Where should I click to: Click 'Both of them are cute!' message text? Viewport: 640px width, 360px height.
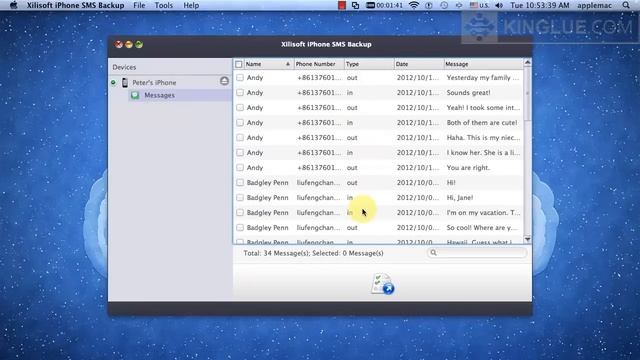tap(482, 122)
